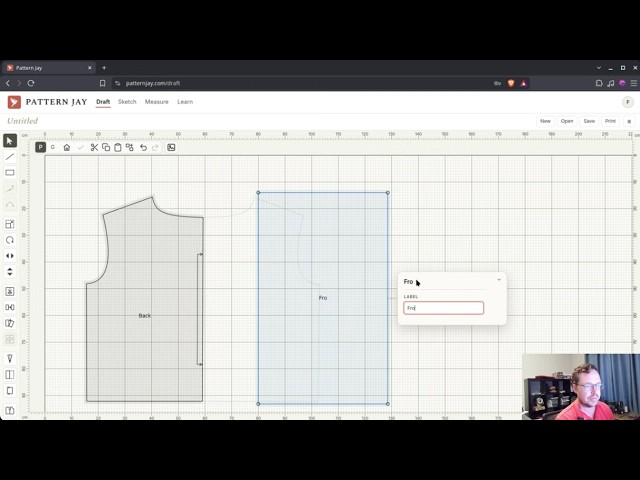Screen dimensions: 640x480
Task: Toggle the G mode button
Action: [x=53, y=147]
